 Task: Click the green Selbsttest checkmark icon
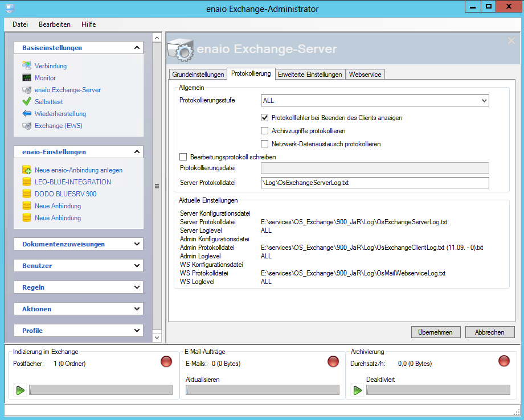(26, 102)
